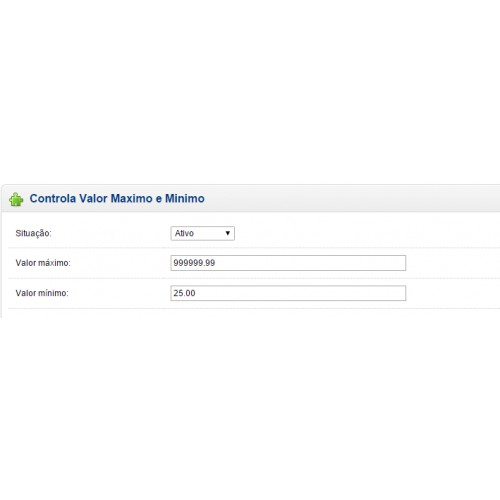The image size is (500, 500).
Task: Focus the Valor mínimo input field
Action: tap(288, 293)
